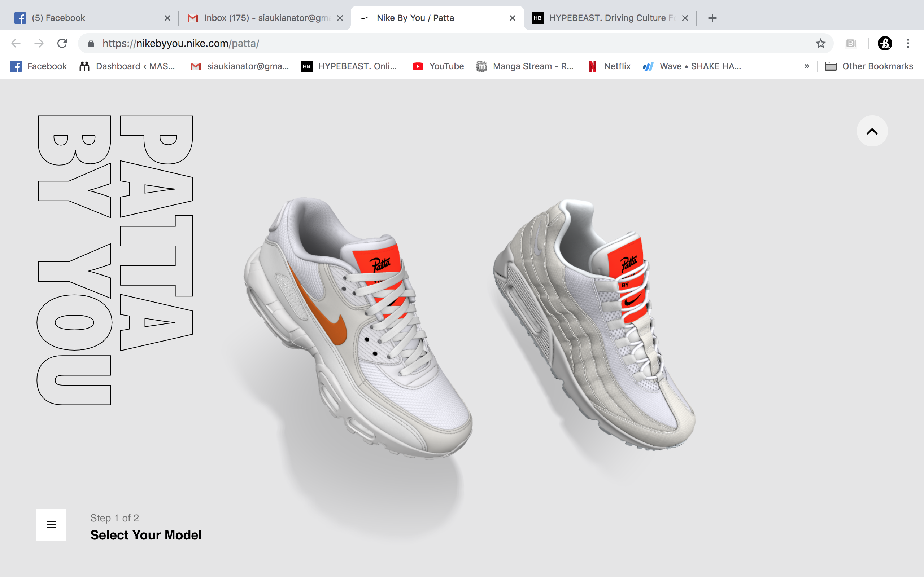Expand the hidden bookmarks overflow chevron
This screenshot has height=577, width=924.
tap(807, 66)
